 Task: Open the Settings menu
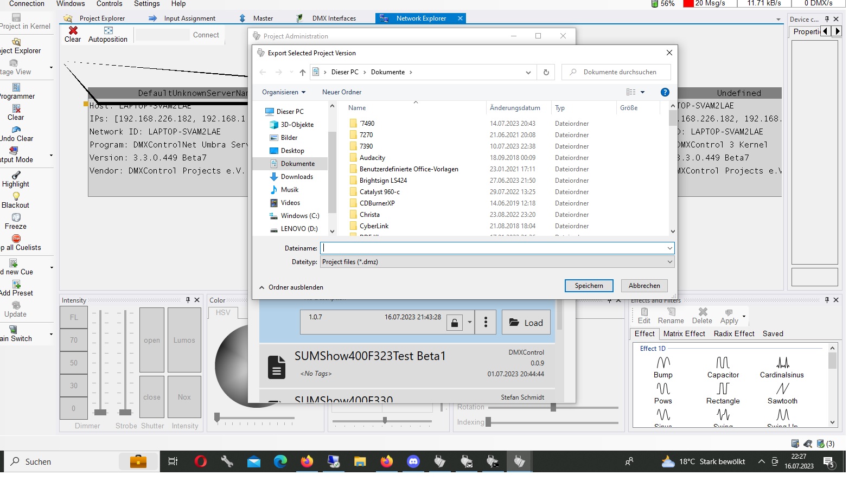(x=146, y=4)
